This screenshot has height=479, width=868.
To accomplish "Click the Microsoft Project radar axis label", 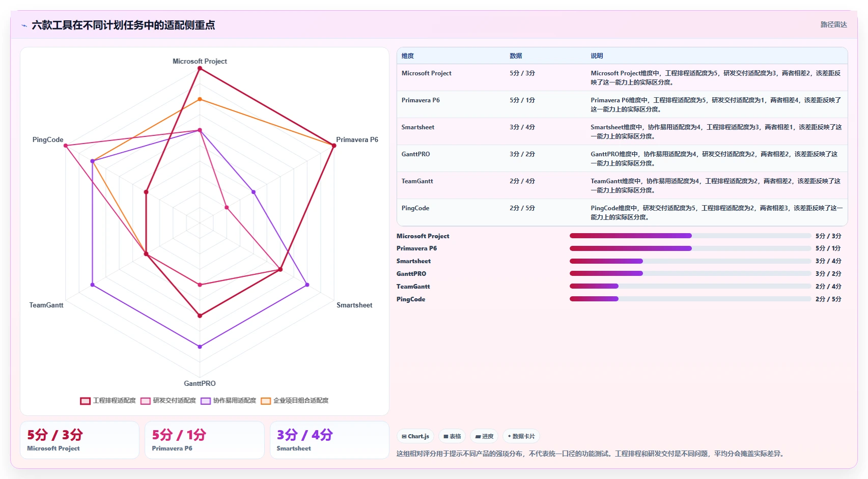I will point(200,61).
